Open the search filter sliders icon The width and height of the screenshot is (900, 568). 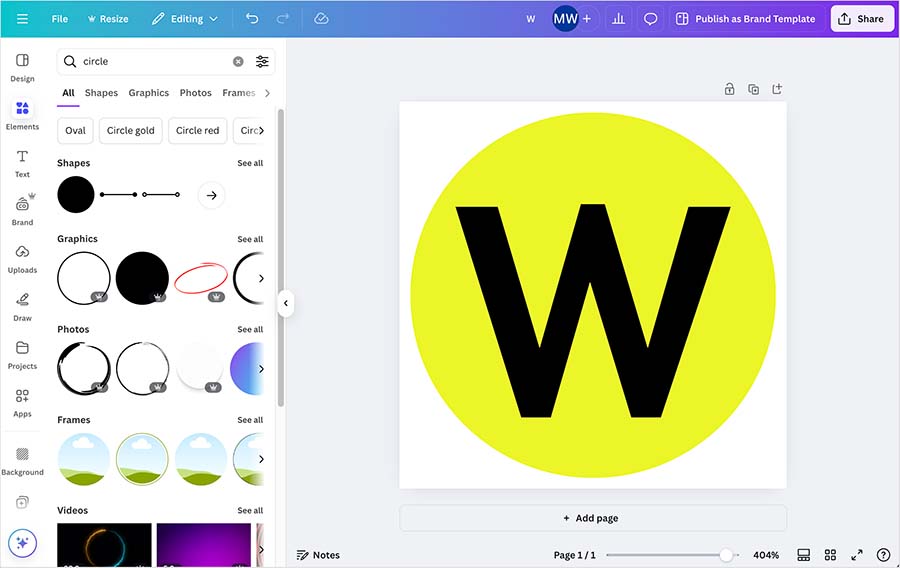(262, 61)
